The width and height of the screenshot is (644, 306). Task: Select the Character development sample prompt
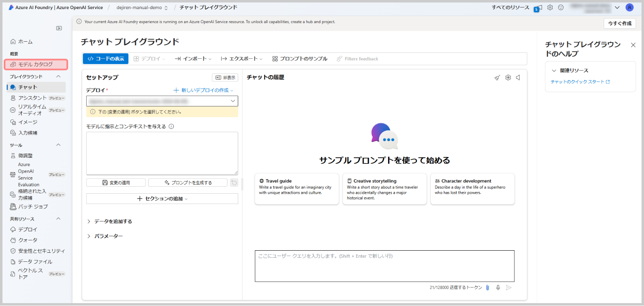coord(473,189)
